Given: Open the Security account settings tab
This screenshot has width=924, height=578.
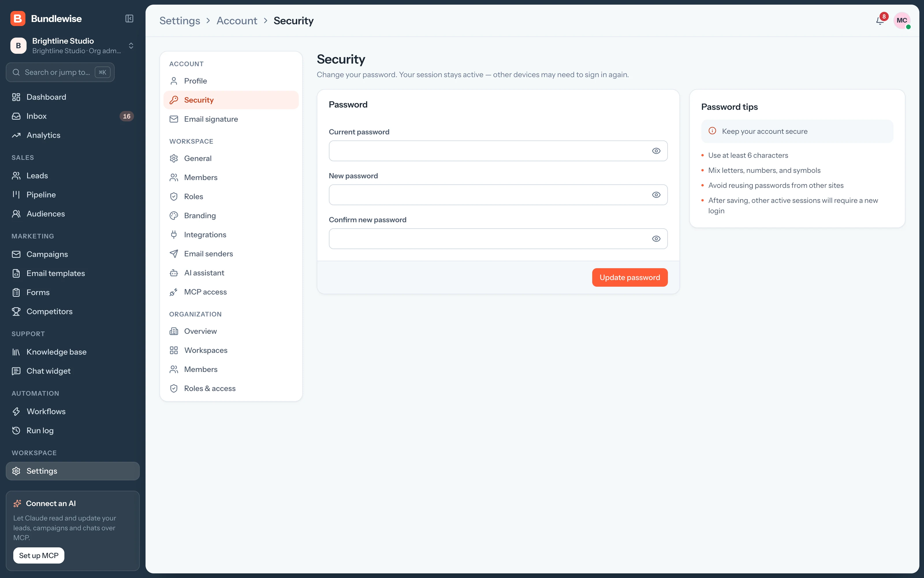Looking at the screenshot, I should tap(231, 100).
